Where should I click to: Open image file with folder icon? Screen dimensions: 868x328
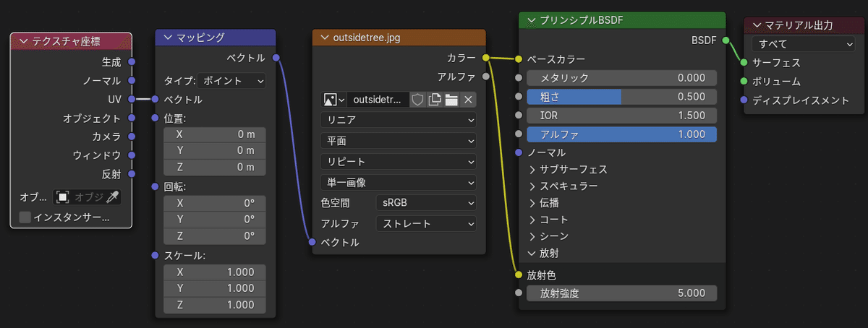pyautogui.click(x=451, y=100)
